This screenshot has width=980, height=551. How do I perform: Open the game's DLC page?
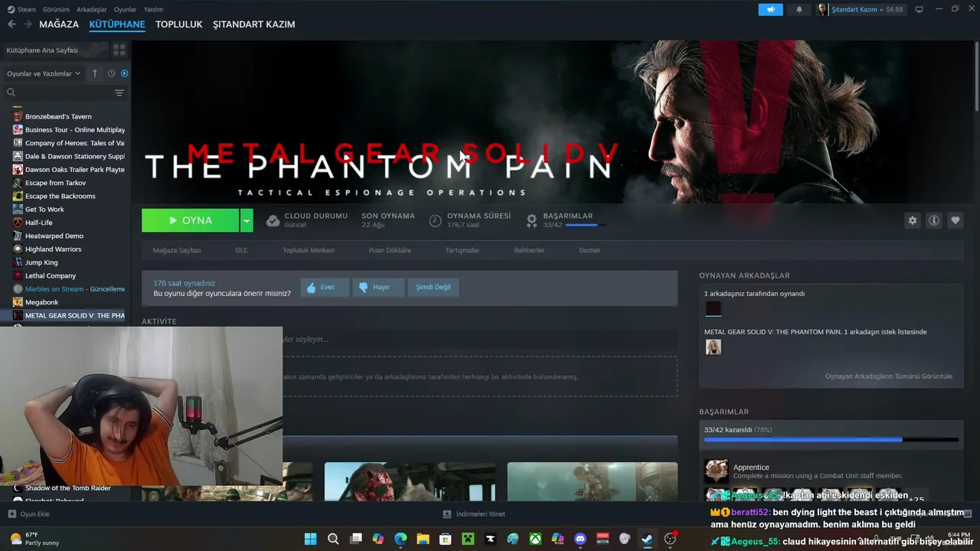pos(242,250)
